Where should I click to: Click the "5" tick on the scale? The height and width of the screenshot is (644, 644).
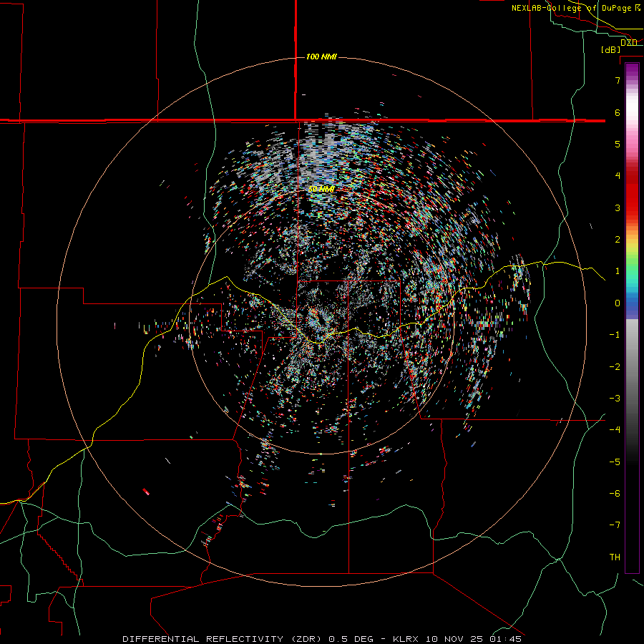(618, 144)
